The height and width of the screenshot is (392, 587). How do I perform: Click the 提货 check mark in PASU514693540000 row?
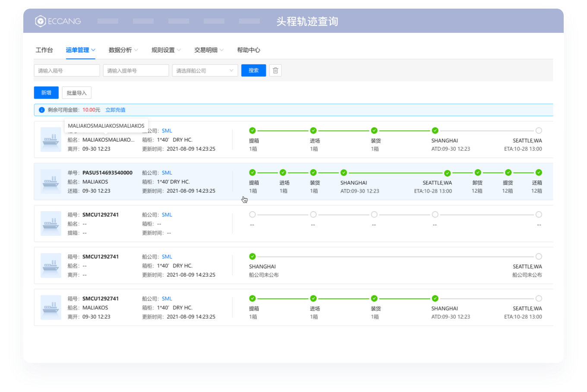coord(508,173)
